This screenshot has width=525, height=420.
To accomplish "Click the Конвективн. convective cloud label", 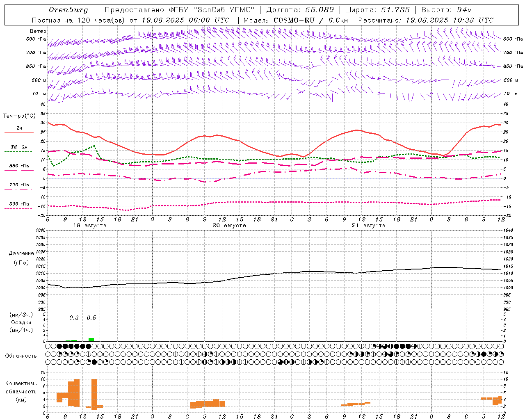I will click(21, 383).
